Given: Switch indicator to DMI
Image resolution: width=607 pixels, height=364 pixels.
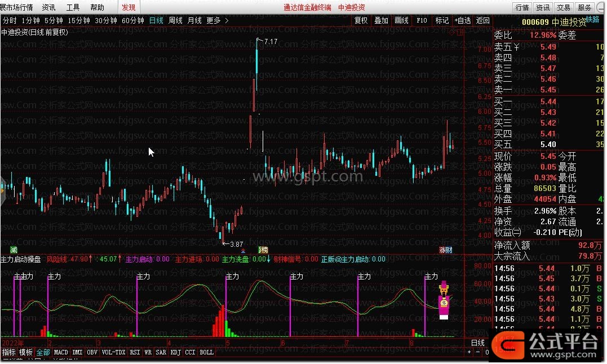Looking at the screenshot, I should pyautogui.click(x=77, y=352).
